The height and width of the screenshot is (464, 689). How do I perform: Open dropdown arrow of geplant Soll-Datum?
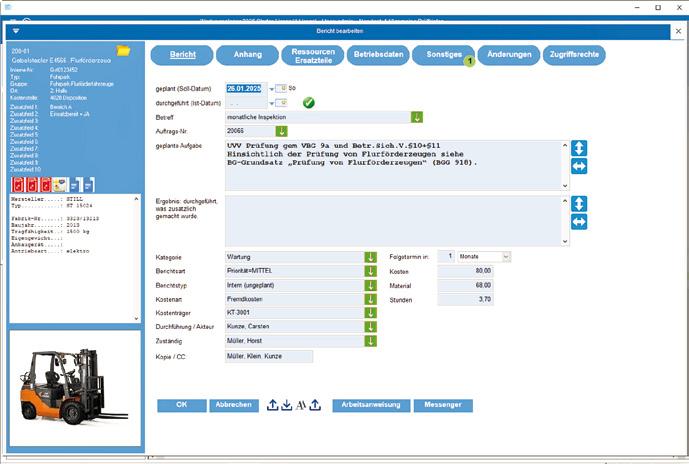point(272,89)
